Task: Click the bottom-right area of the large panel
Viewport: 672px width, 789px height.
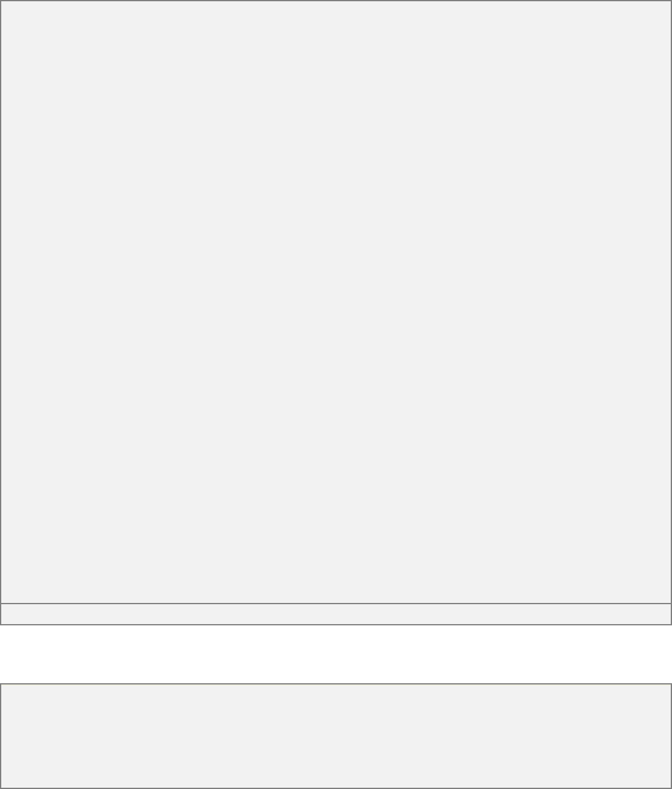Action: pyautogui.click(x=653, y=585)
